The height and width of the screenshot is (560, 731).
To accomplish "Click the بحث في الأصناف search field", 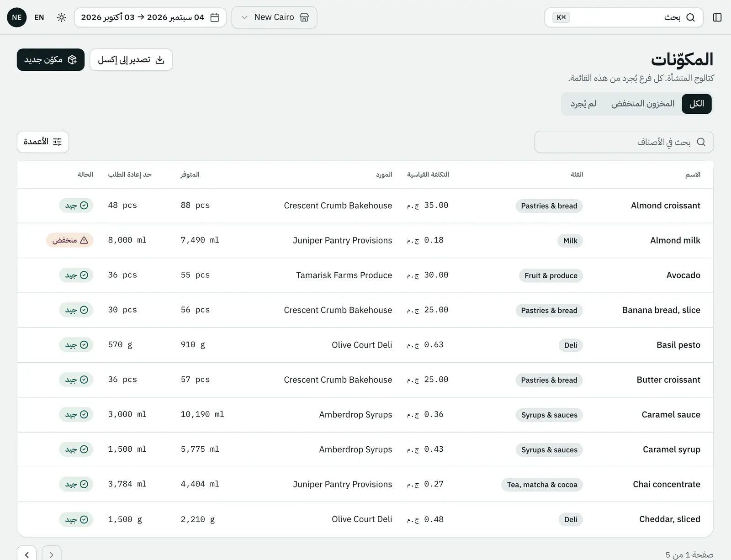I will tap(624, 142).
